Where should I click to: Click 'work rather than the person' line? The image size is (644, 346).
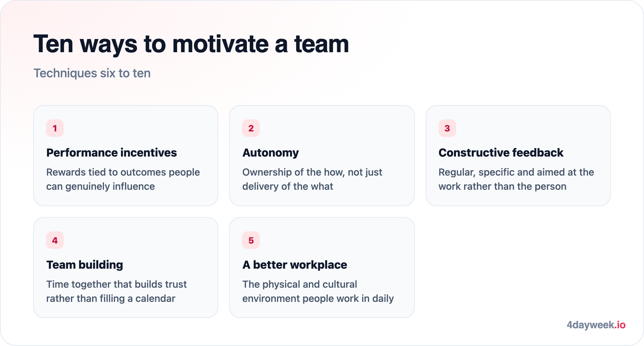click(502, 187)
